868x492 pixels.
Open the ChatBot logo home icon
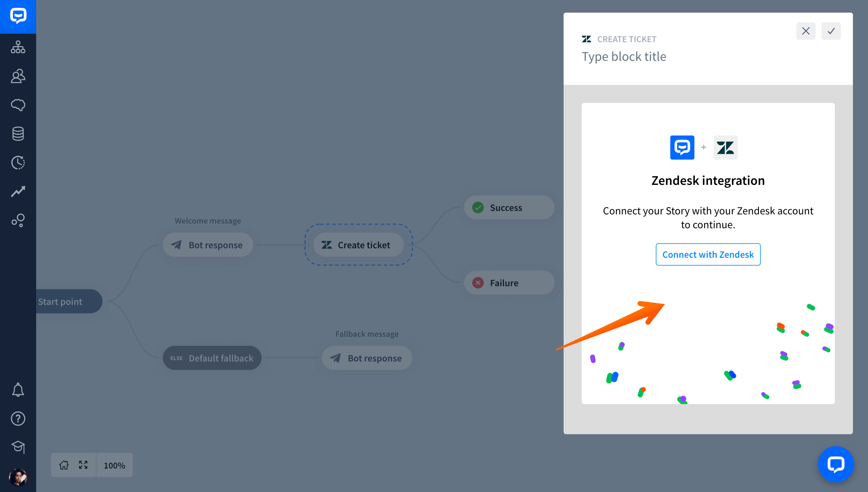(x=18, y=17)
